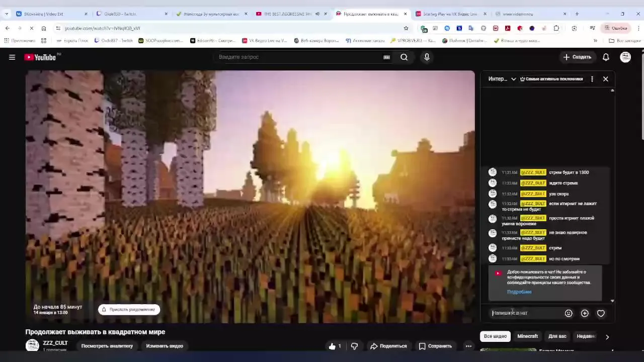Switch to the www.videmon.ru tab
This screenshot has height=362, width=644.
[531, 14]
